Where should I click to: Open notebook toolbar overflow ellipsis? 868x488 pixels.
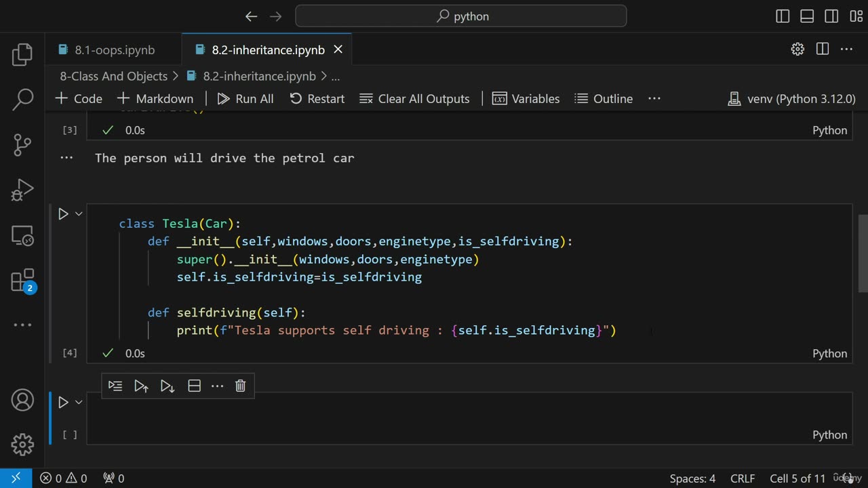pos(654,99)
